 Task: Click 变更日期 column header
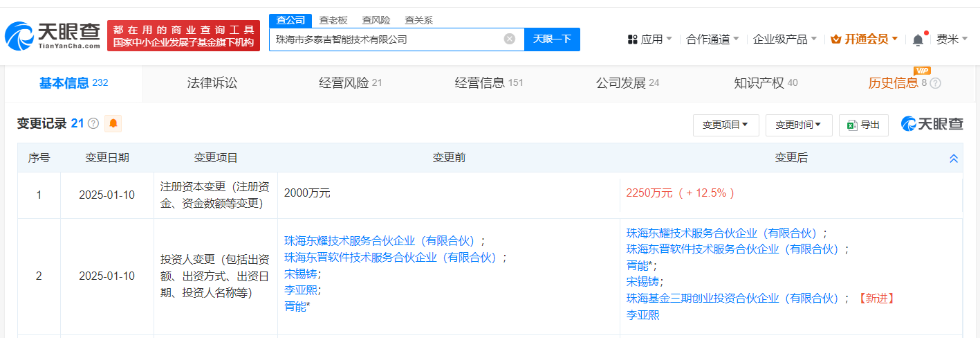click(107, 158)
